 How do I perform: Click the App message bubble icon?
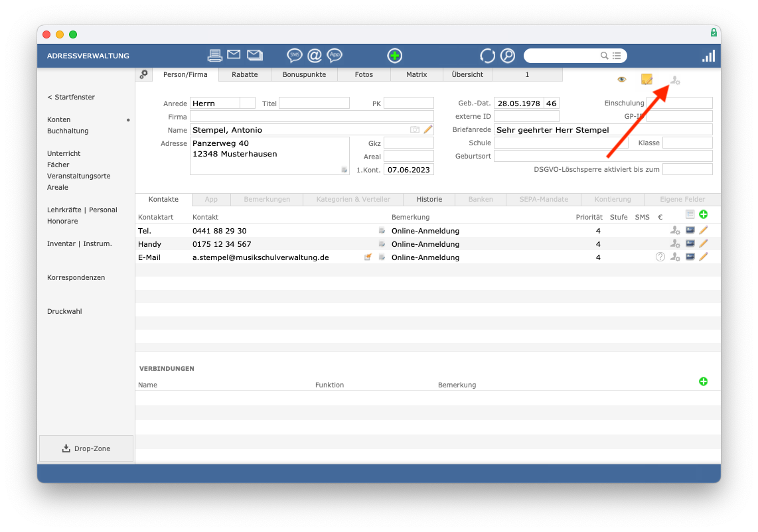(x=335, y=56)
